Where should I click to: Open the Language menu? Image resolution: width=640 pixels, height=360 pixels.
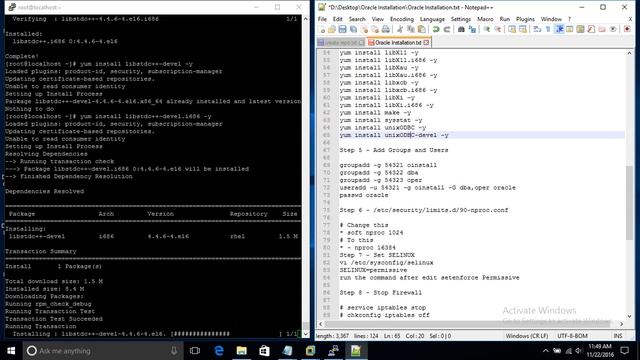click(432, 19)
